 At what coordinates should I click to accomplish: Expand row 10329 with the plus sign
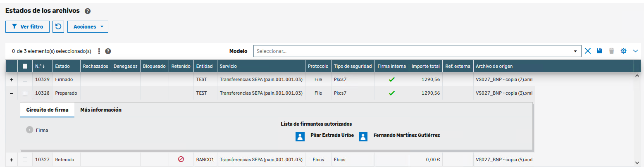(x=11, y=79)
